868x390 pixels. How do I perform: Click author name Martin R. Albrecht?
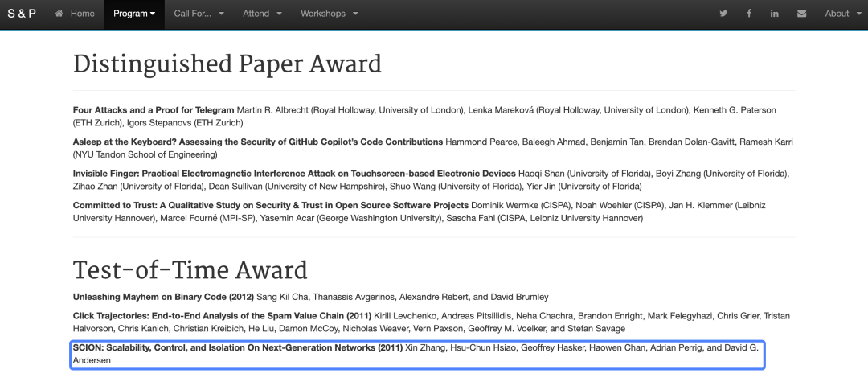273,110
